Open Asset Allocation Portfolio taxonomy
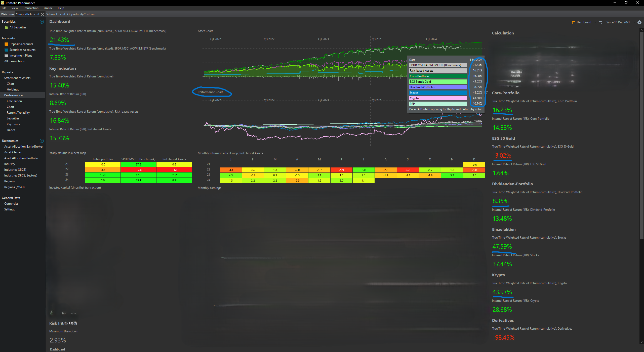 click(x=21, y=158)
